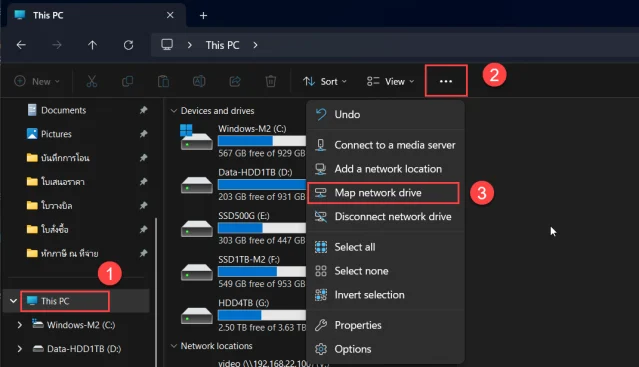The width and height of the screenshot is (639, 367).
Task: Click the '549 GB free of 953 GB' text
Action: pos(261,283)
